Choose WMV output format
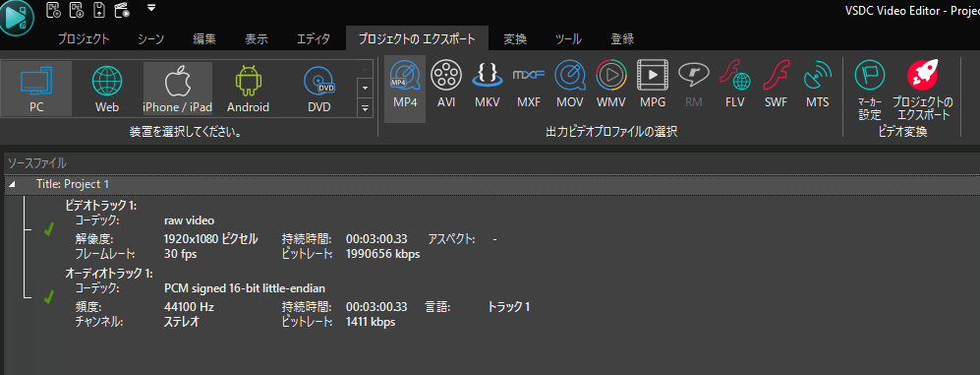980x375 pixels. click(x=610, y=89)
